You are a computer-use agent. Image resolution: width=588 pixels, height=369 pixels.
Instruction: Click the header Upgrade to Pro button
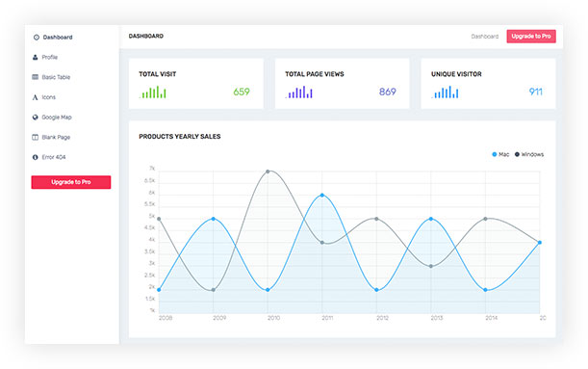[531, 37]
